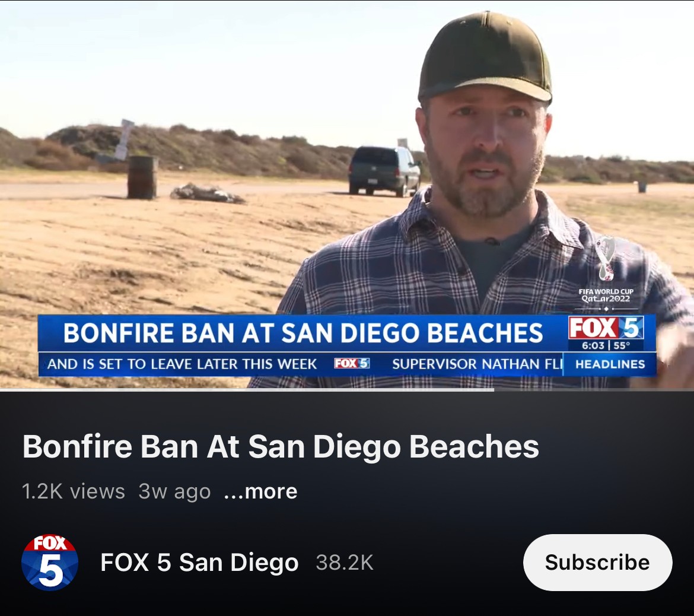Image resolution: width=694 pixels, height=616 pixels.
Task: Expand description with ...more
Action: coord(260,491)
